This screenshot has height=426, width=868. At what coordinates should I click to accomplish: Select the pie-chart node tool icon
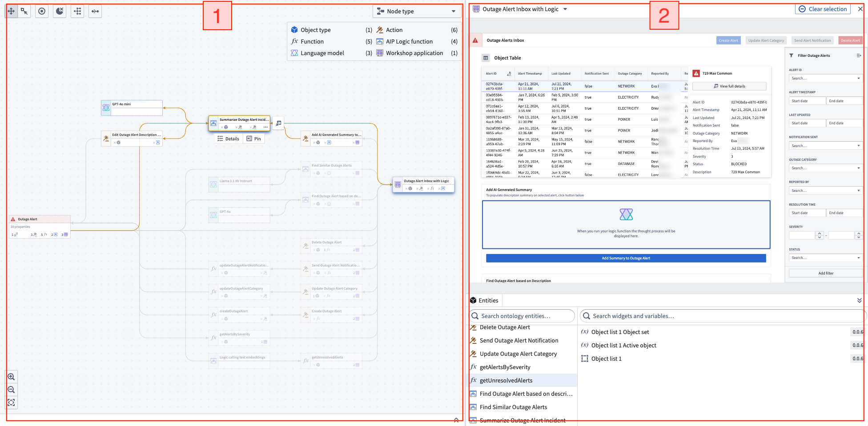pyautogui.click(x=60, y=11)
